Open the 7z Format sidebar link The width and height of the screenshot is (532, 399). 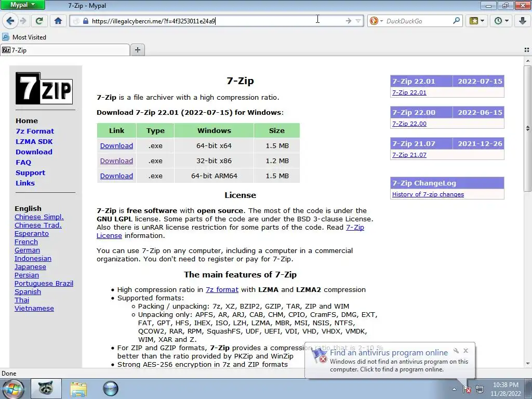[x=35, y=131]
